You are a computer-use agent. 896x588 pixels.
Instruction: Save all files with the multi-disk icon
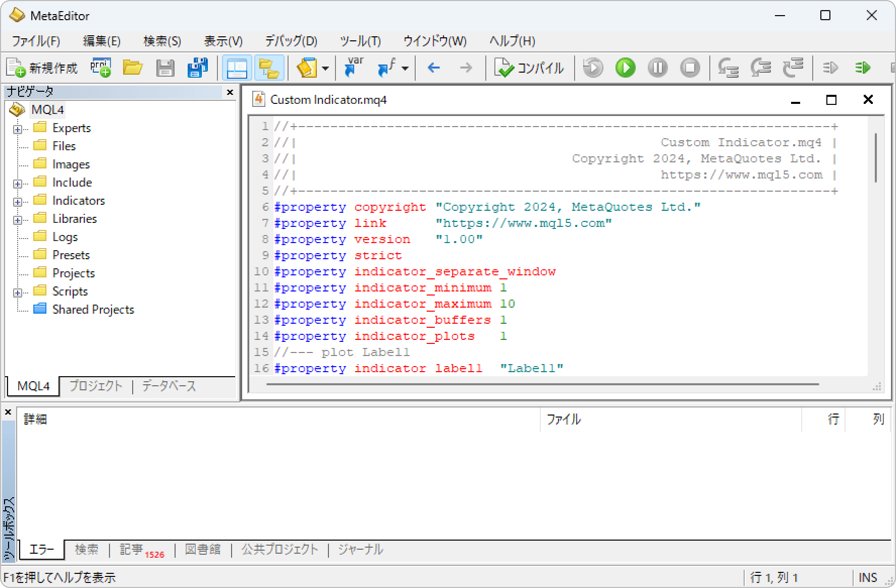coord(197,68)
